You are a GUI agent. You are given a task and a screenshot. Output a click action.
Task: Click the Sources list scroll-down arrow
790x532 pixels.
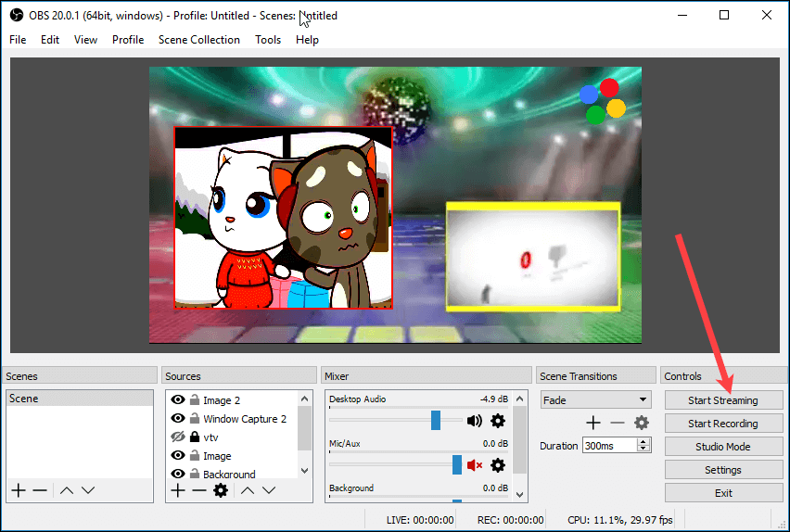(304, 471)
